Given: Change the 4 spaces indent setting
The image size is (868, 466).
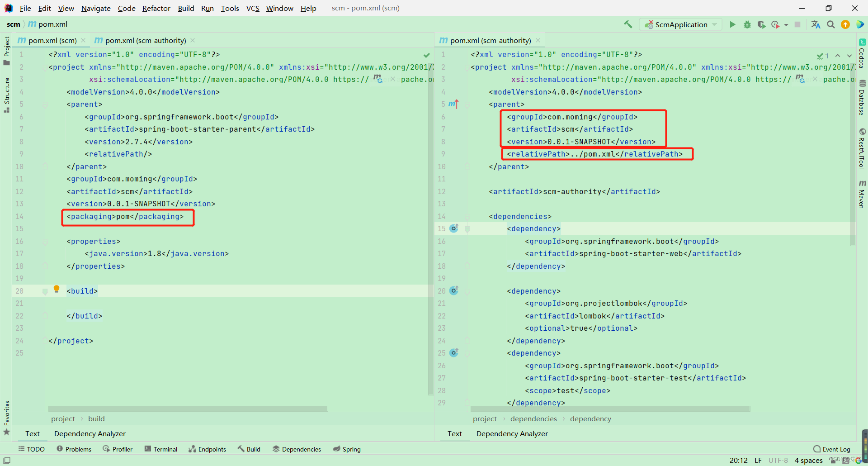Looking at the screenshot, I should click(x=808, y=460).
